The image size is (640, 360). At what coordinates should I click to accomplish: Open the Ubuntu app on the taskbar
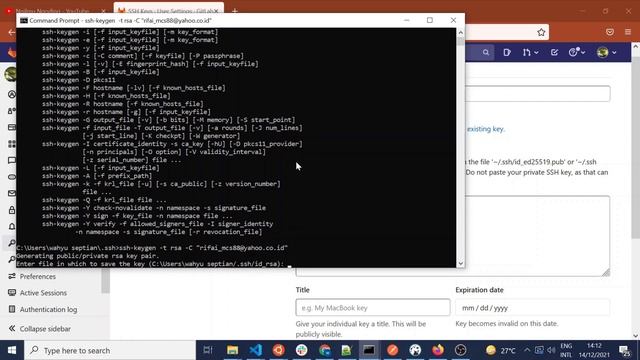pos(278,350)
